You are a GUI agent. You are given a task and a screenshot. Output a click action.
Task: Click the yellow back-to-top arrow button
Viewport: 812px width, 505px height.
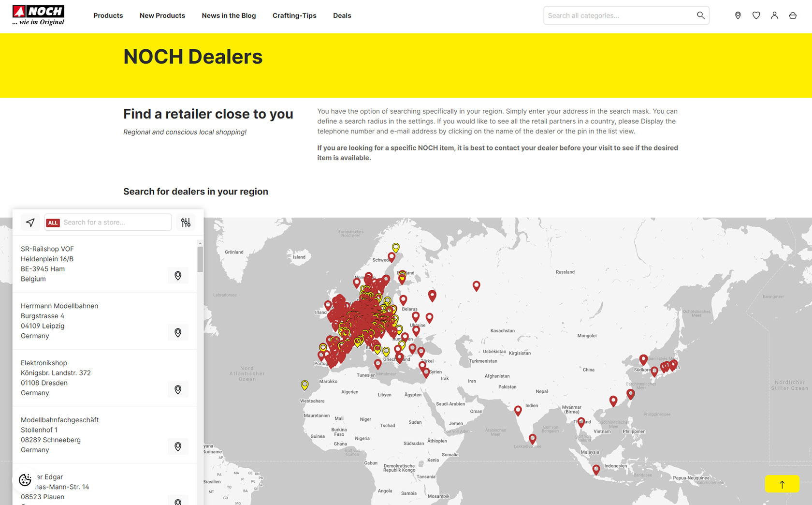782,484
